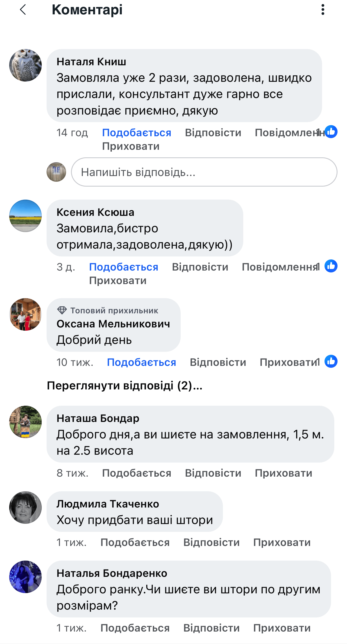Tap like reaction icon on Ксения Ксюша comment

(331, 266)
